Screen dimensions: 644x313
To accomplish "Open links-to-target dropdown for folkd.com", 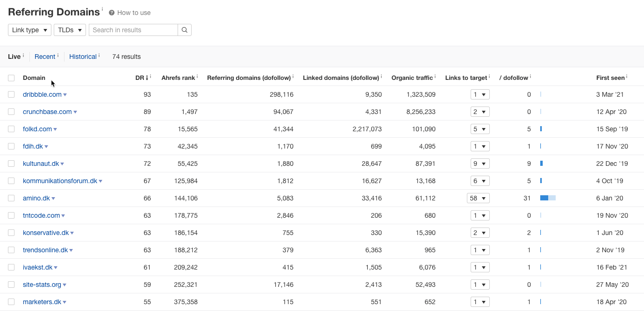I will click(480, 129).
